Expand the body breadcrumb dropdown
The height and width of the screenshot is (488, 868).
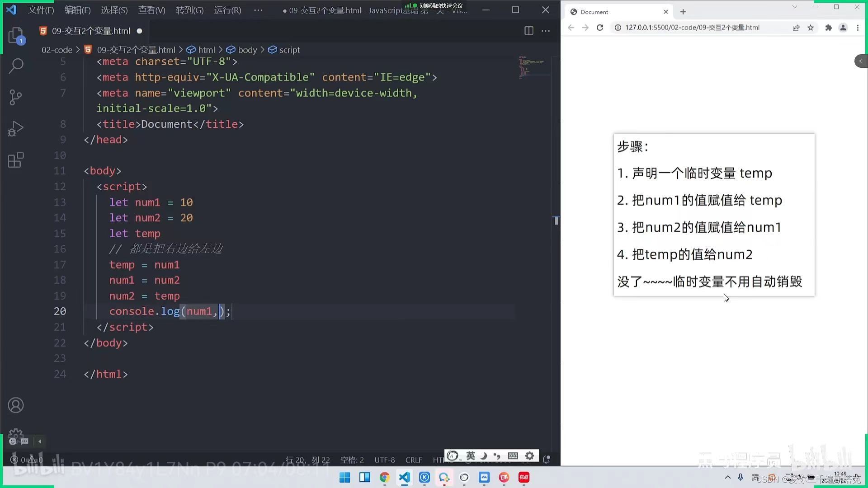(x=247, y=50)
